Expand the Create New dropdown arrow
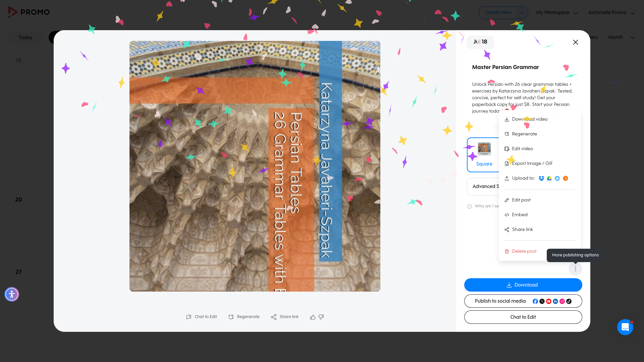 point(522,13)
